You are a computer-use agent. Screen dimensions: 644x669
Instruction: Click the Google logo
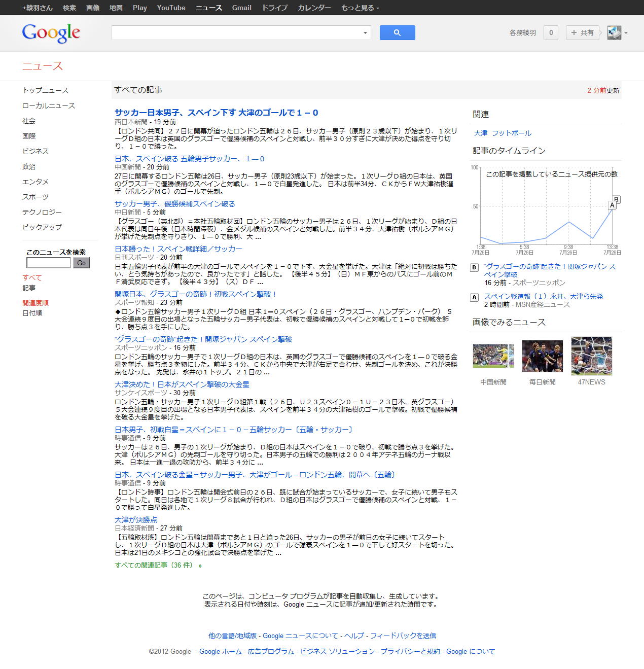tap(51, 33)
